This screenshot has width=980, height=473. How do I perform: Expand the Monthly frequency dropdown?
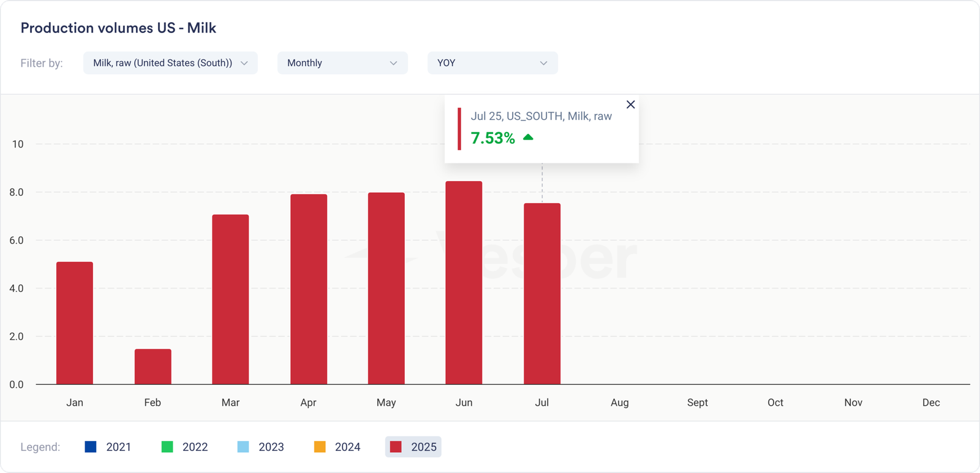tap(342, 63)
